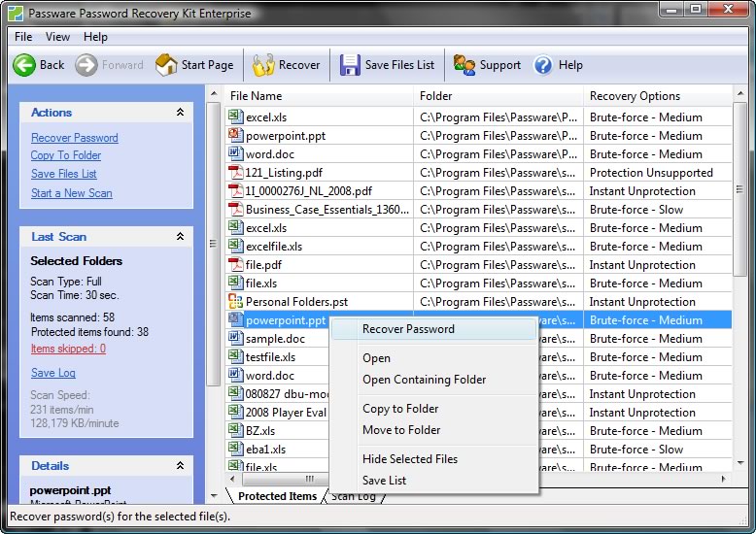756x534 pixels.
Task: Click the horizontal scrollbar right arrow
Action: point(723,479)
